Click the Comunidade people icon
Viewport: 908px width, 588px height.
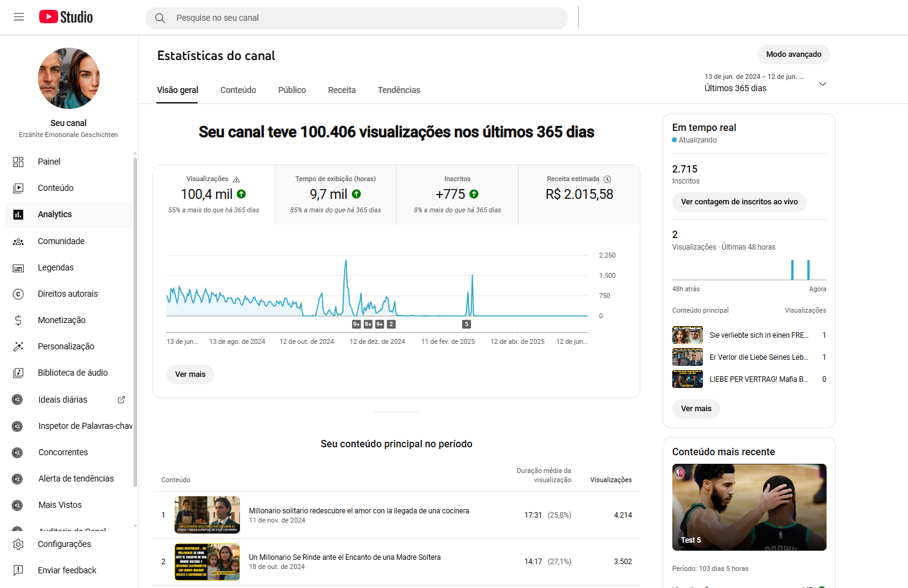click(18, 241)
